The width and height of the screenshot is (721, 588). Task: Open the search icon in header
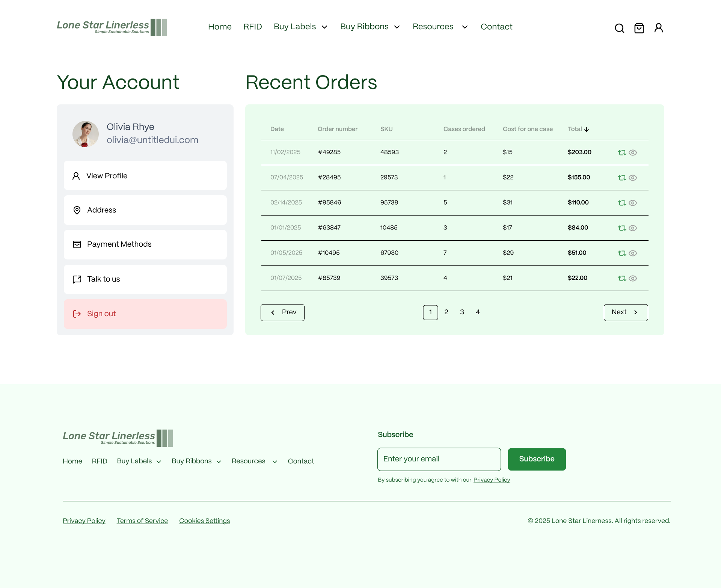click(x=619, y=28)
